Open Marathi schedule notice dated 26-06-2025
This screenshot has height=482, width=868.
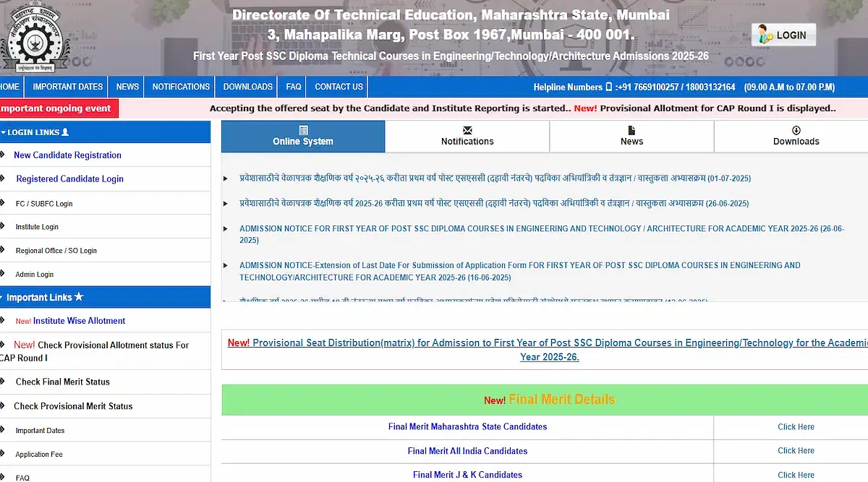pos(494,204)
